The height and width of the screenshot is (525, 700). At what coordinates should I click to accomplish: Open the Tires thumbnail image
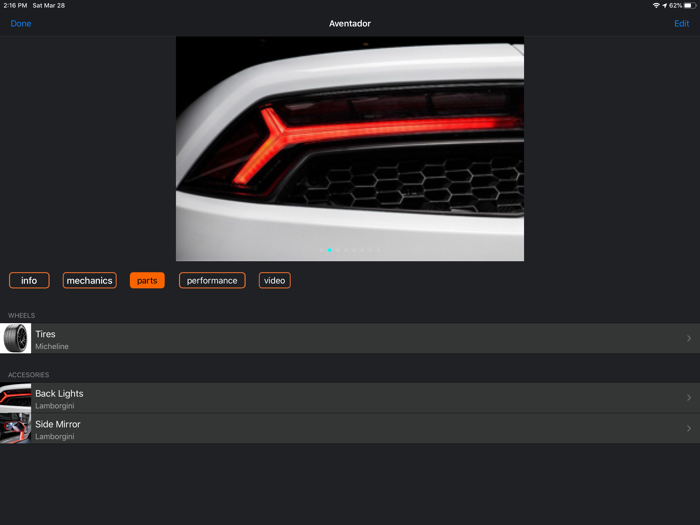[x=16, y=338]
